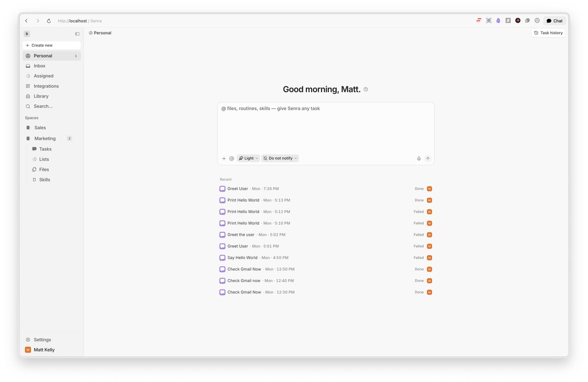The width and height of the screenshot is (588, 382).
Task: Click the circled up-arrow toolbar icon
Action: 537,21
